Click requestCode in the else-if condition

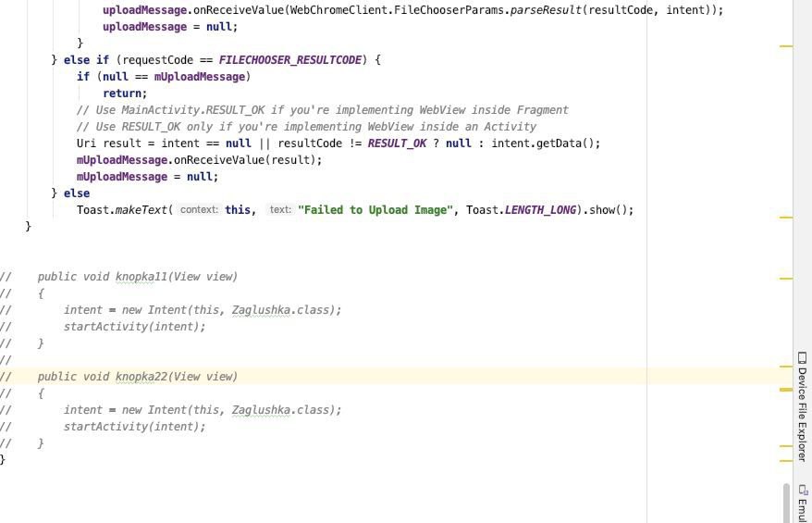pos(157,60)
